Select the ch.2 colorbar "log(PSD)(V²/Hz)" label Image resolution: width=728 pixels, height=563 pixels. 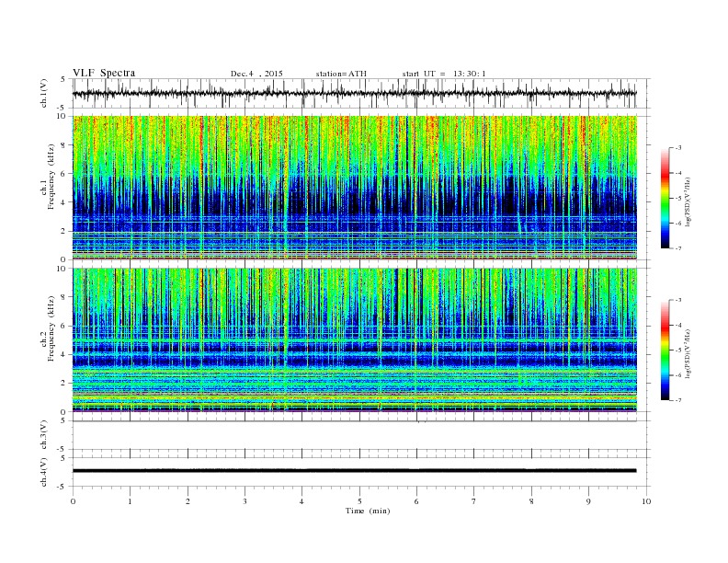click(x=688, y=353)
